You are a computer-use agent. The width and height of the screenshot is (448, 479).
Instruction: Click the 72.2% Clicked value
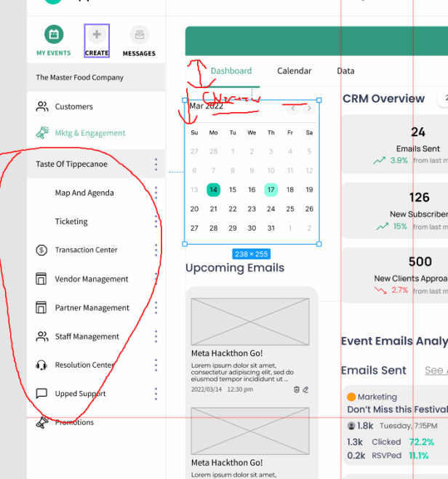click(421, 442)
